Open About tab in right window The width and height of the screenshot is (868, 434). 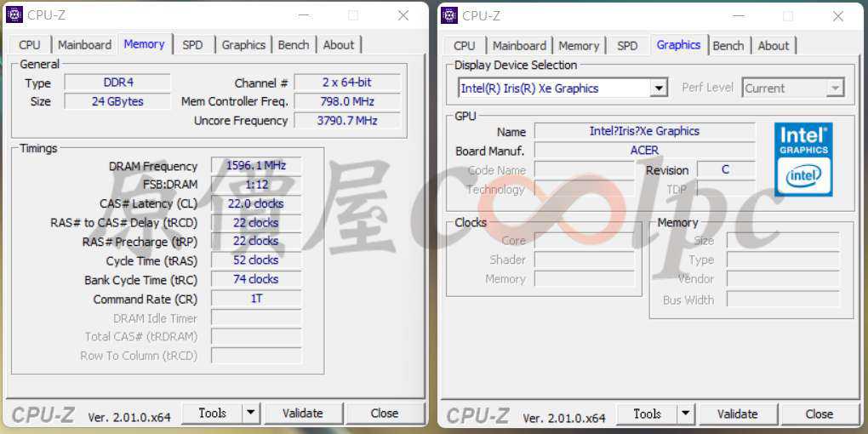774,45
